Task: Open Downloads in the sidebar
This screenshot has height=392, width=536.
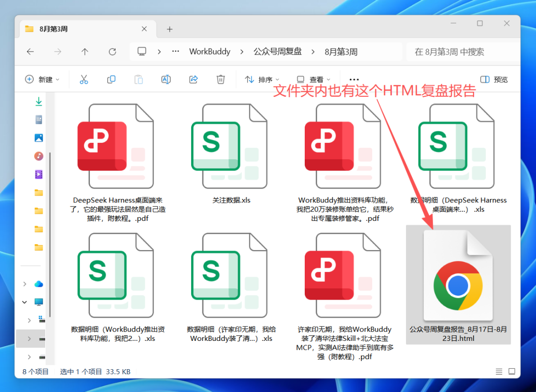Action: pyautogui.click(x=39, y=101)
